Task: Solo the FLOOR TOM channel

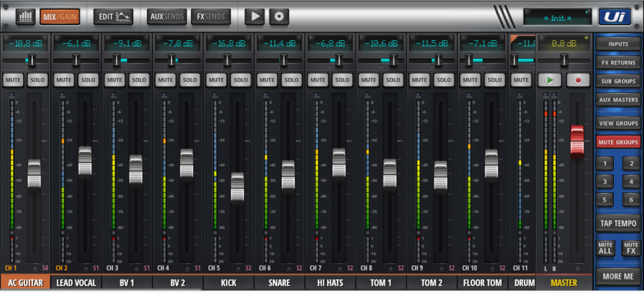Action: [495, 80]
